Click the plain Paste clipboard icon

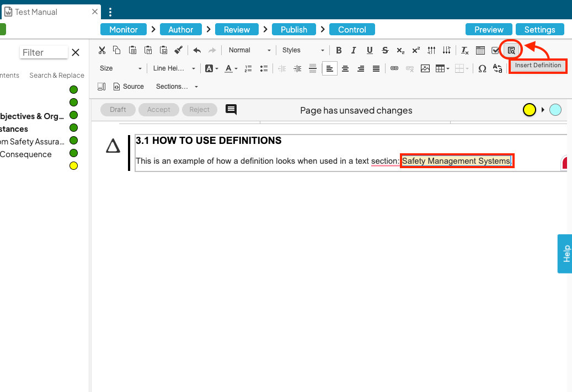132,50
